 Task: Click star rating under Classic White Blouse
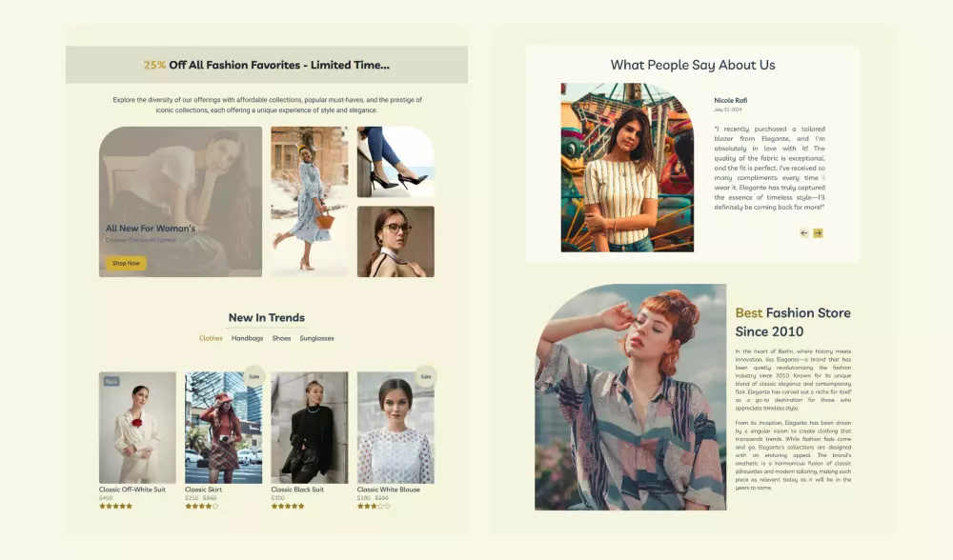[x=374, y=506]
